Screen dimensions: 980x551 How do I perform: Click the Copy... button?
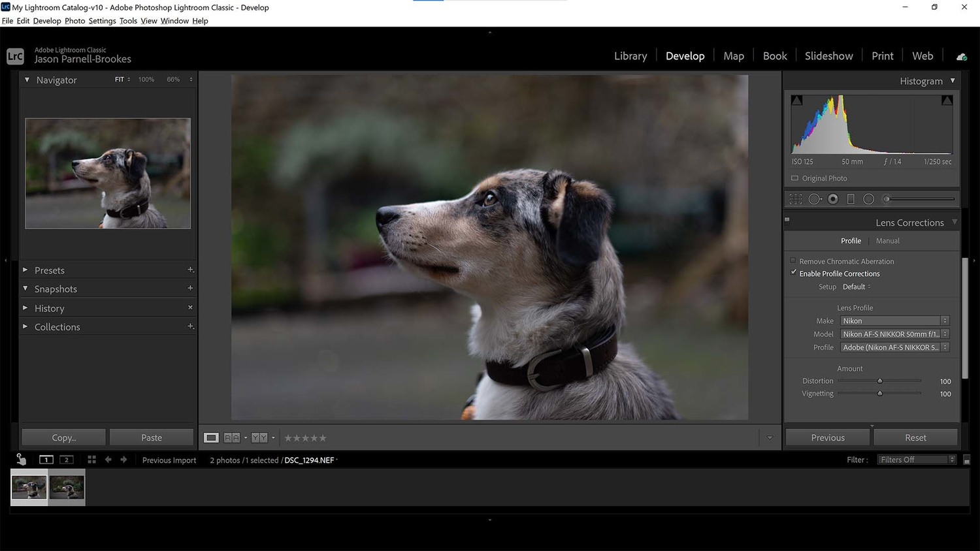click(x=64, y=438)
